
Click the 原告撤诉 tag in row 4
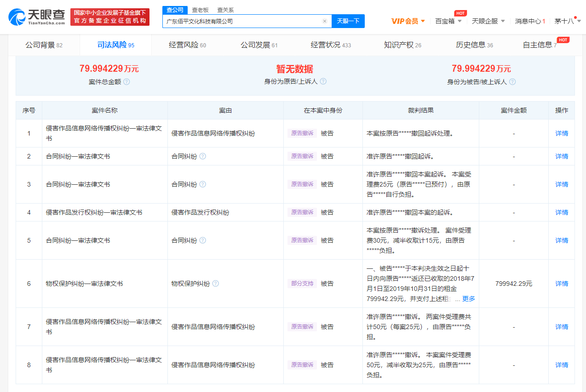coord(302,212)
